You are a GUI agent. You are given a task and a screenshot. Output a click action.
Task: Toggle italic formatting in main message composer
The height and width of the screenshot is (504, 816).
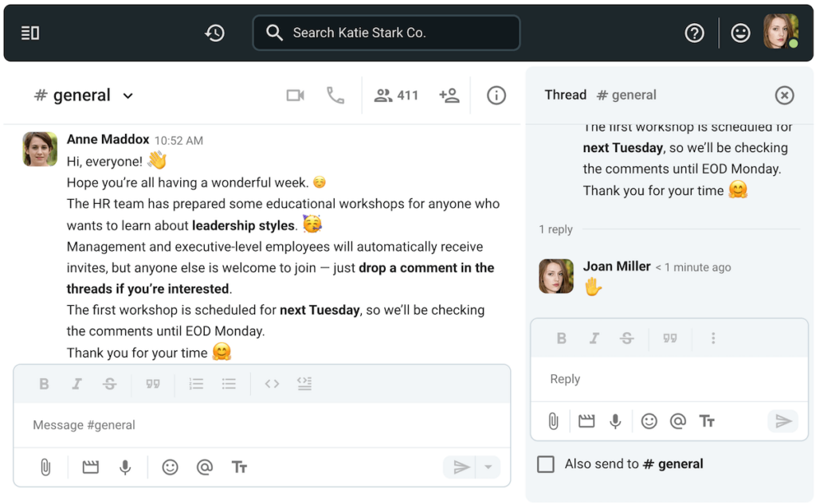click(x=77, y=384)
